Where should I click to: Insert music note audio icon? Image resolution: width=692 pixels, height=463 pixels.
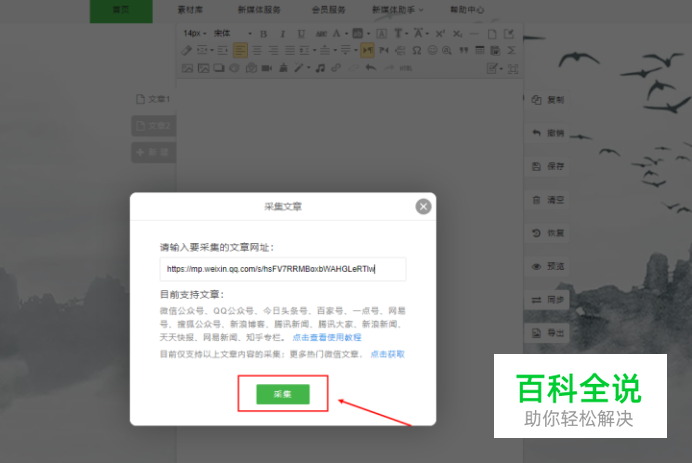(x=320, y=68)
